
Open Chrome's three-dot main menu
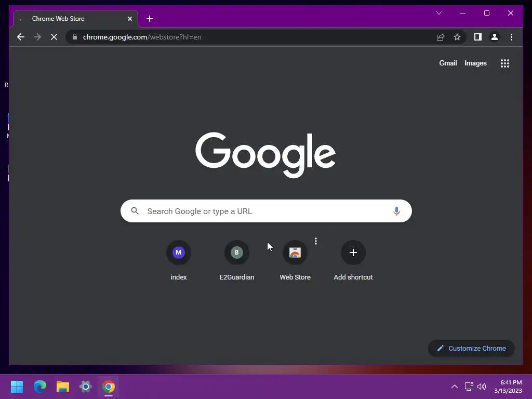pyautogui.click(x=511, y=37)
